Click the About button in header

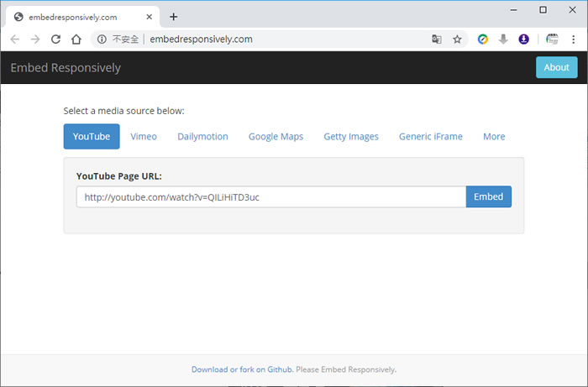click(x=556, y=67)
